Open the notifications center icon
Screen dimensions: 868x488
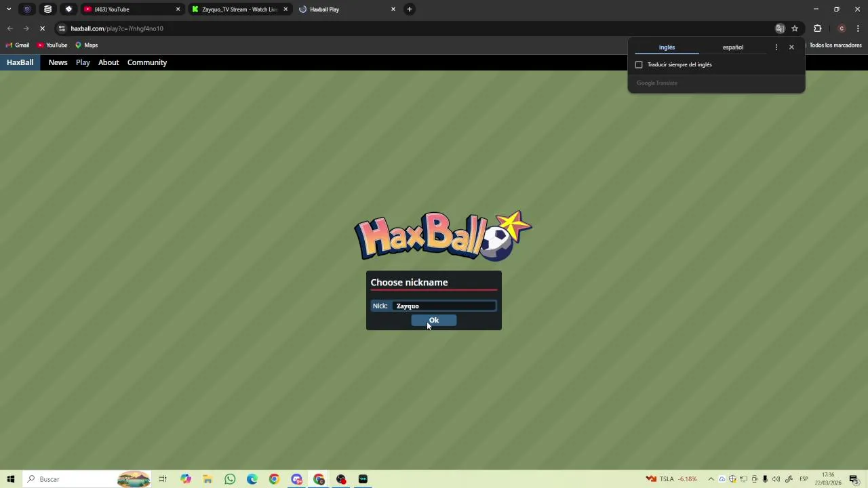click(854, 479)
